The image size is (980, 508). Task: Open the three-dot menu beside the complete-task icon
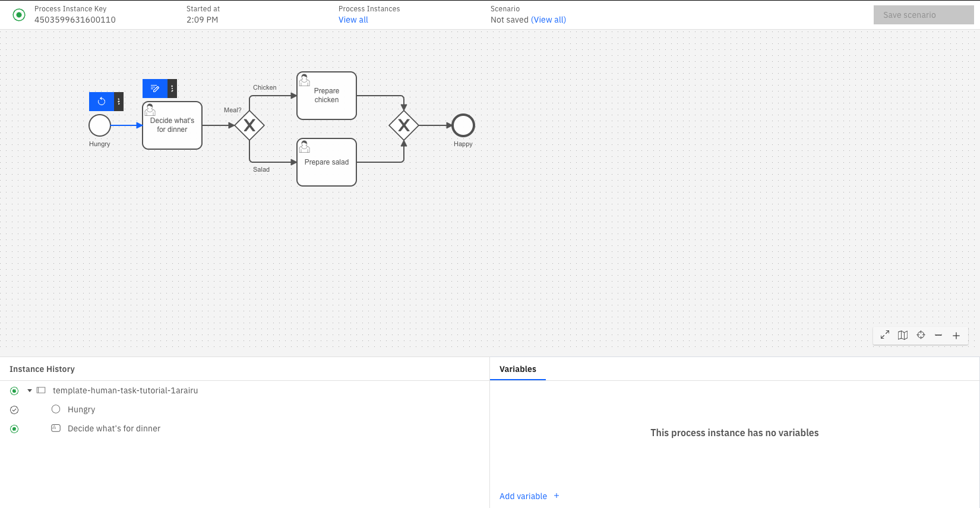[x=172, y=89]
